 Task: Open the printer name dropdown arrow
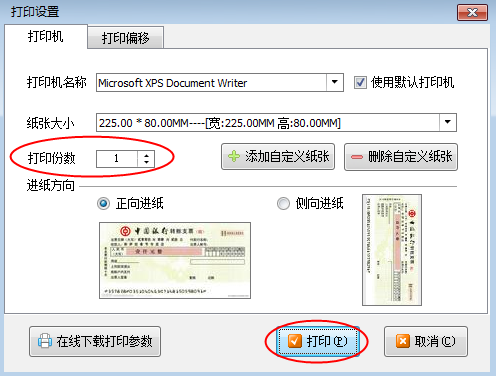pos(335,82)
